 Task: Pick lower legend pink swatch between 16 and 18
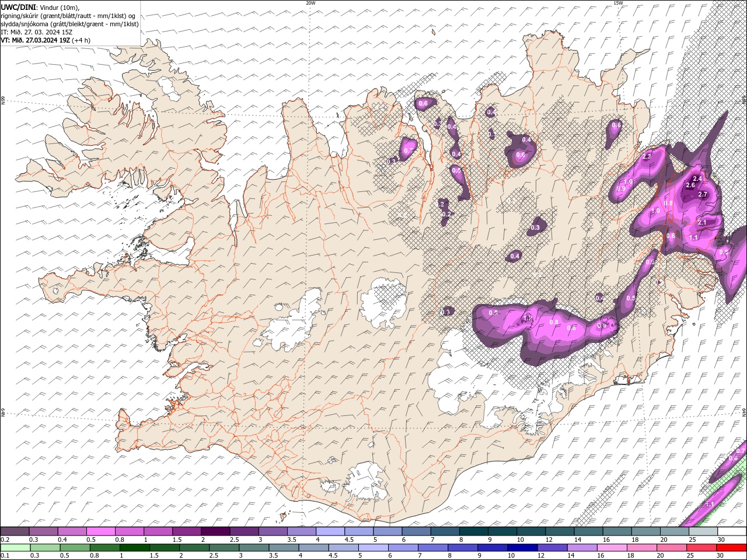coord(612,548)
